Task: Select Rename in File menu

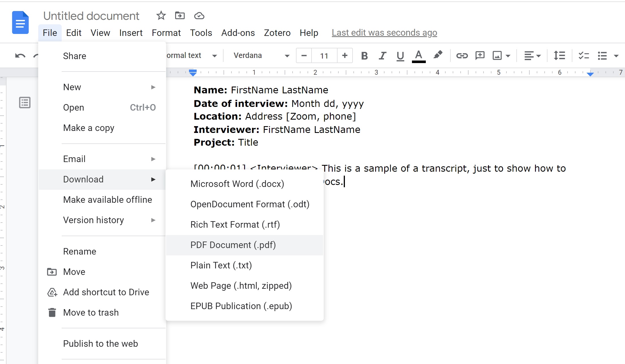Action: tap(102, 251)
